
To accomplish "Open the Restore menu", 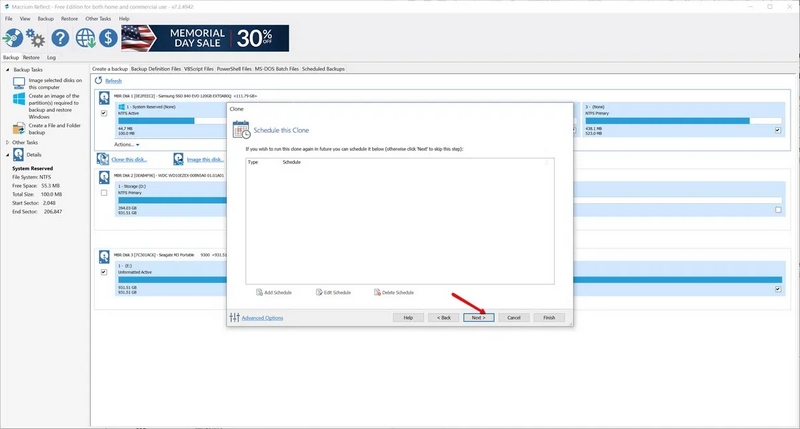I will point(69,18).
